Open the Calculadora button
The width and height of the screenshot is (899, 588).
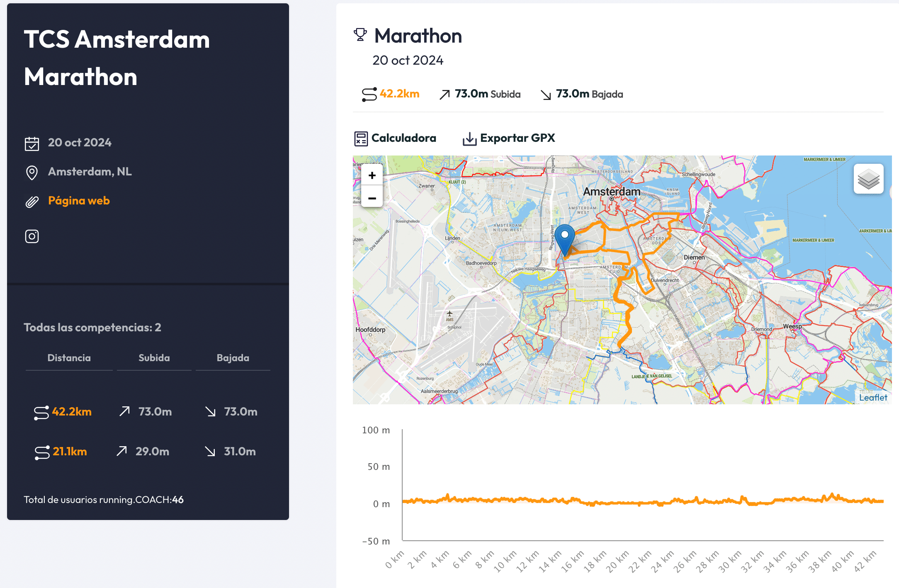pos(403,138)
